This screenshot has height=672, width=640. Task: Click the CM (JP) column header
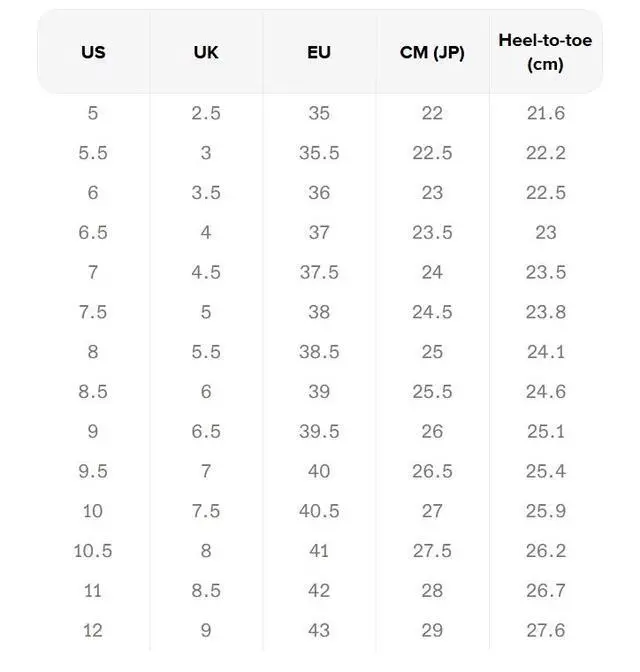coord(432,53)
